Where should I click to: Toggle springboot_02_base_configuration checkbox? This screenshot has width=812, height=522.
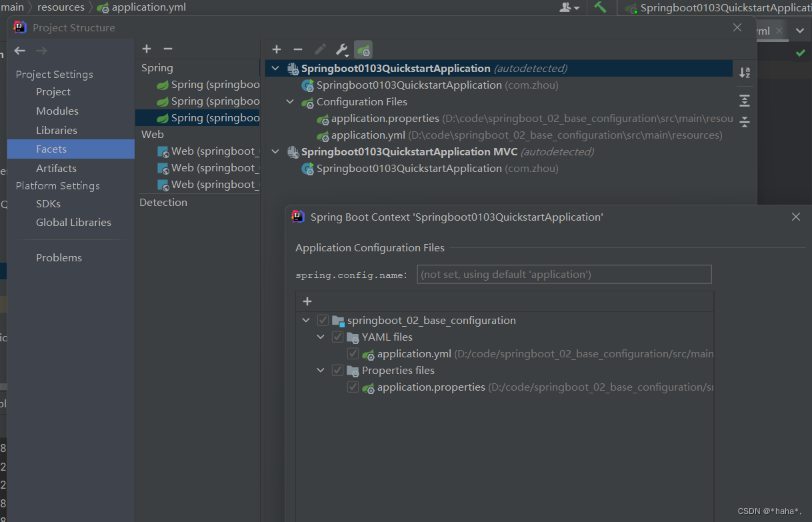click(x=323, y=321)
